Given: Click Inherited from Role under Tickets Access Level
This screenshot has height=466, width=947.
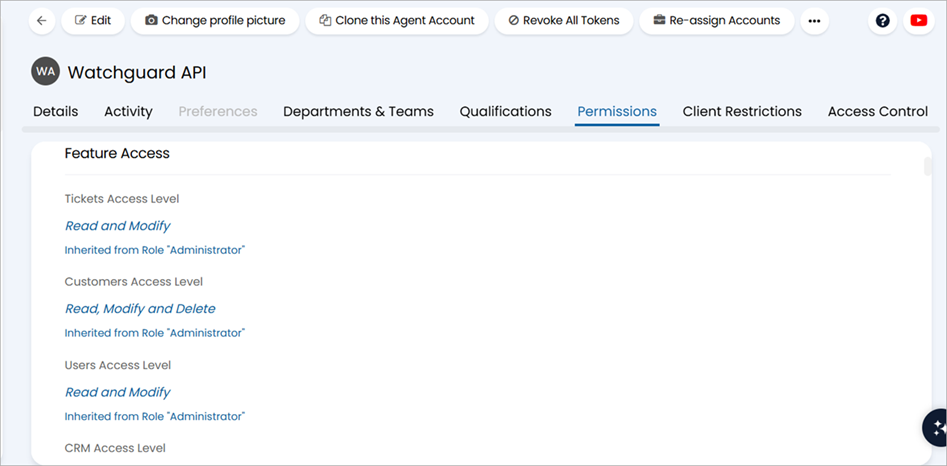Looking at the screenshot, I should [x=155, y=250].
